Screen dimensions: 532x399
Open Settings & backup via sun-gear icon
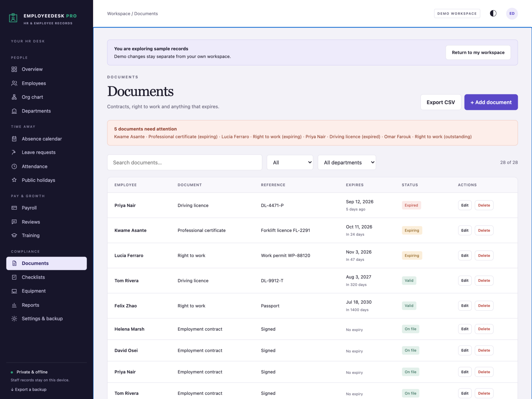pos(14,319)
